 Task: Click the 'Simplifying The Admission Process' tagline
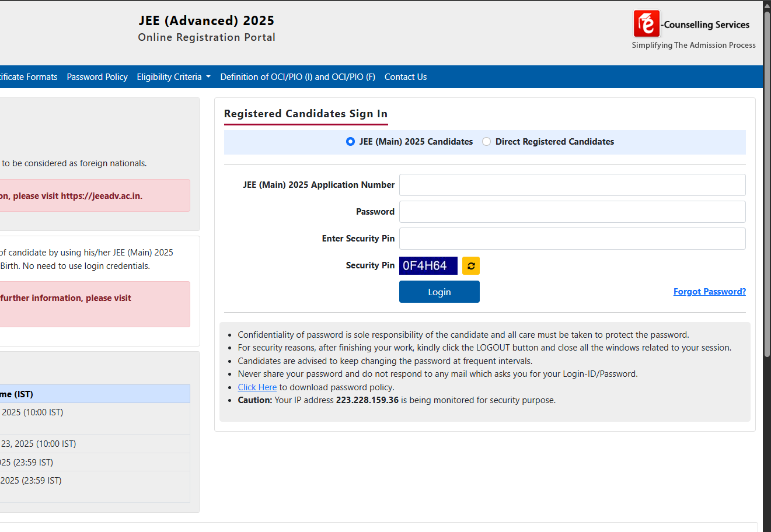[693, 45]
